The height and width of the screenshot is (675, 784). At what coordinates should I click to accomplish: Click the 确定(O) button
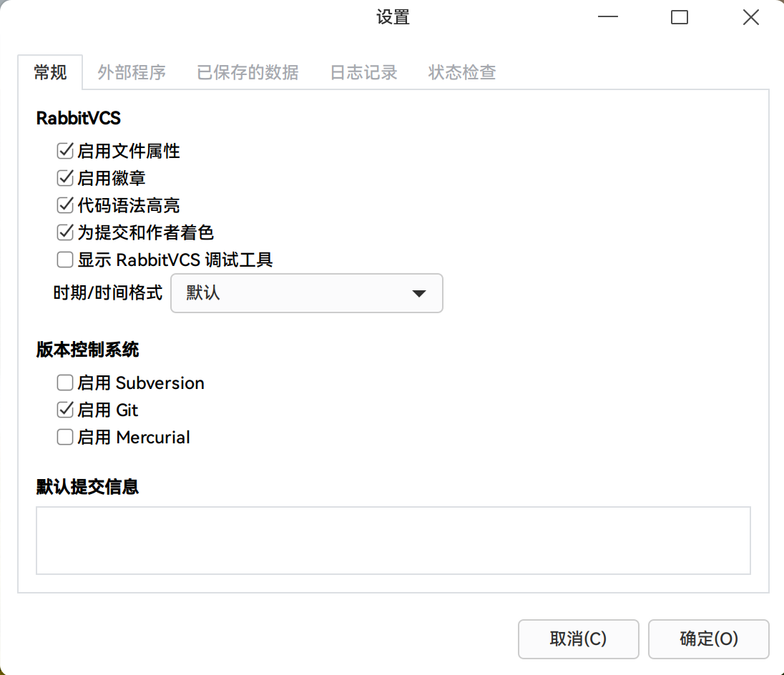(x=708, y=639)
